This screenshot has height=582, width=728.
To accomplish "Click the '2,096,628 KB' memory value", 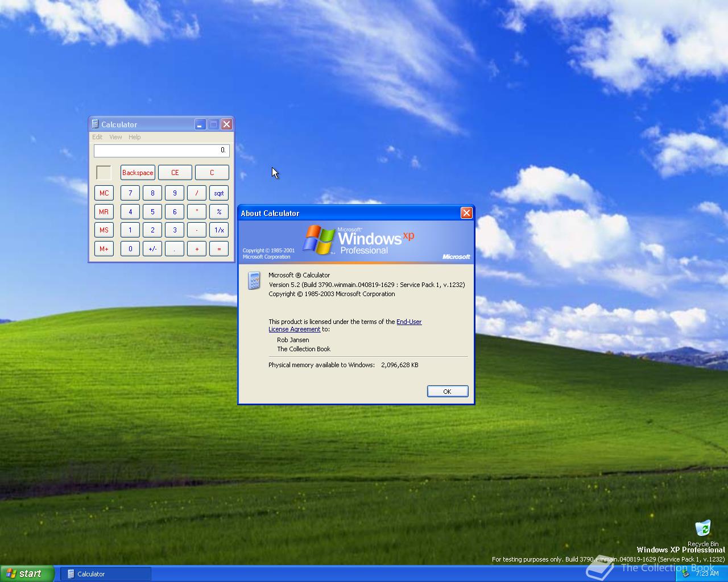I will tap(400, 365).
